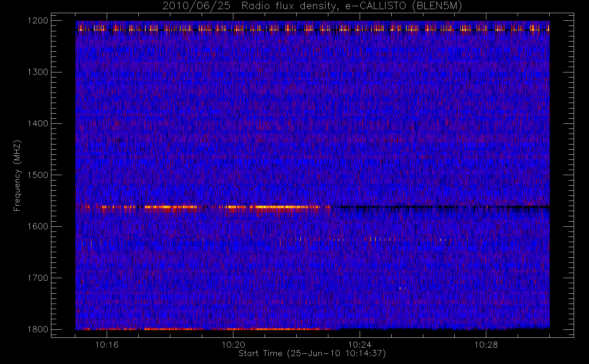Image resolution: width=589 pixels, height=364 pixels.
Task: Click the 'Start Time (25-Jun-10 10:14:37)' label
Action: click(312, 353)
